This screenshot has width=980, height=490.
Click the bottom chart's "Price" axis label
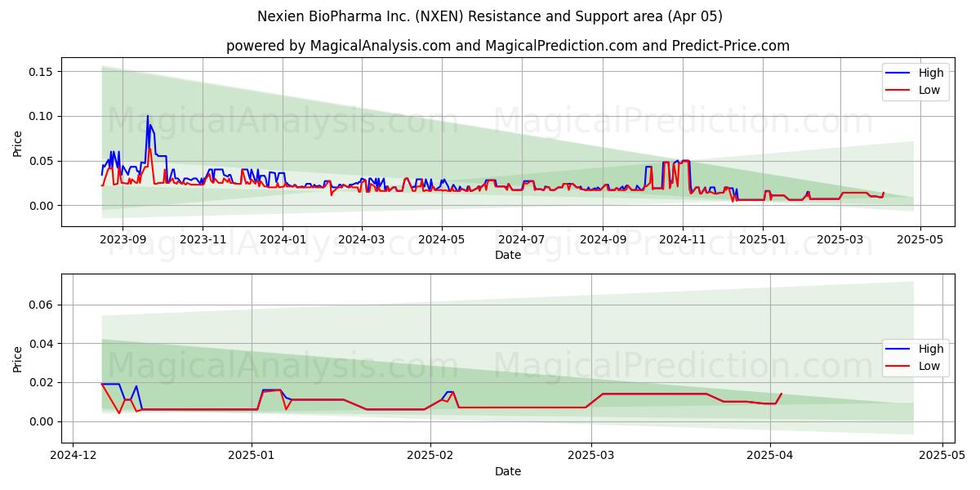[x=18, y=359]
